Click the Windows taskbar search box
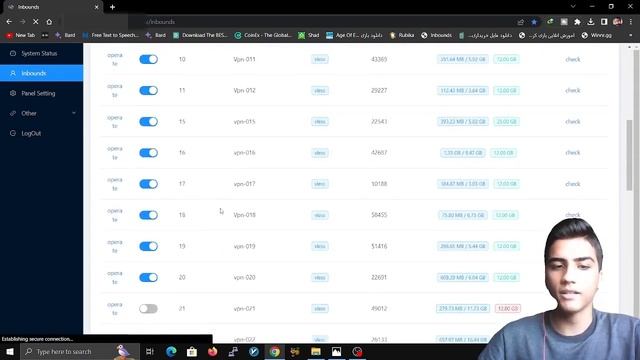 pos(80,351)
